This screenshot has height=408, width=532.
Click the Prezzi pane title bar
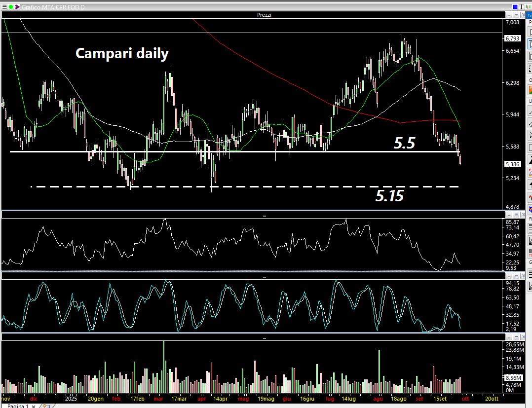pos(253,15)
